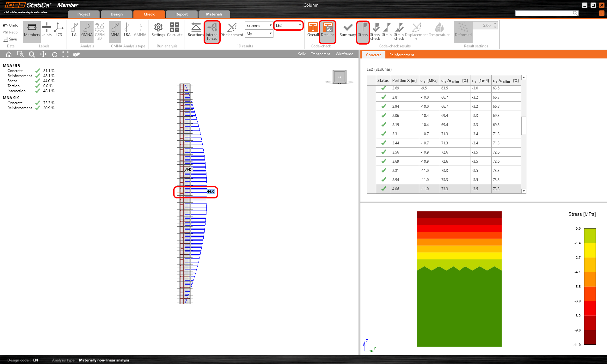
Task: Open the Extreme dropdown
Action: pyautogui.click(x=259, y=25)
